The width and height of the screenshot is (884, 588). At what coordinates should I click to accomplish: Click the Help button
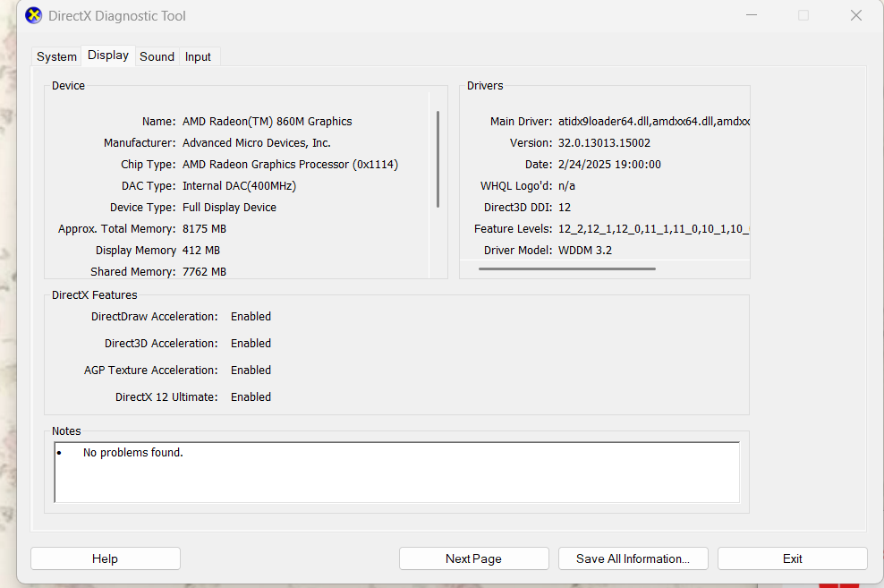pyautogui.click(x=106, y=558)
